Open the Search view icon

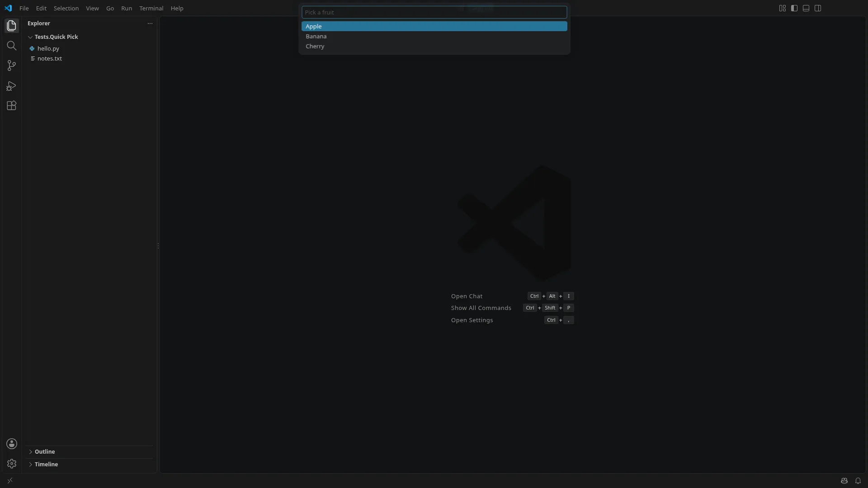[12, 46]
